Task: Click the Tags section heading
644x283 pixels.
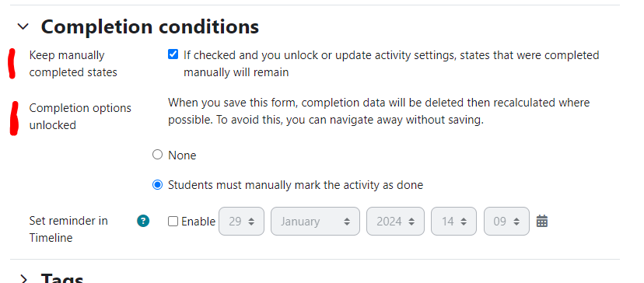Action: point(62,278)
